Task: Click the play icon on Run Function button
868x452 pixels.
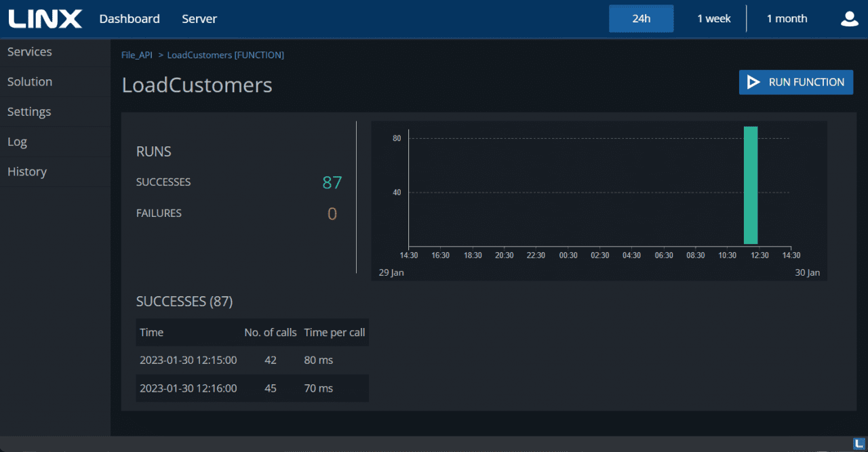Action: pos(753,82)
